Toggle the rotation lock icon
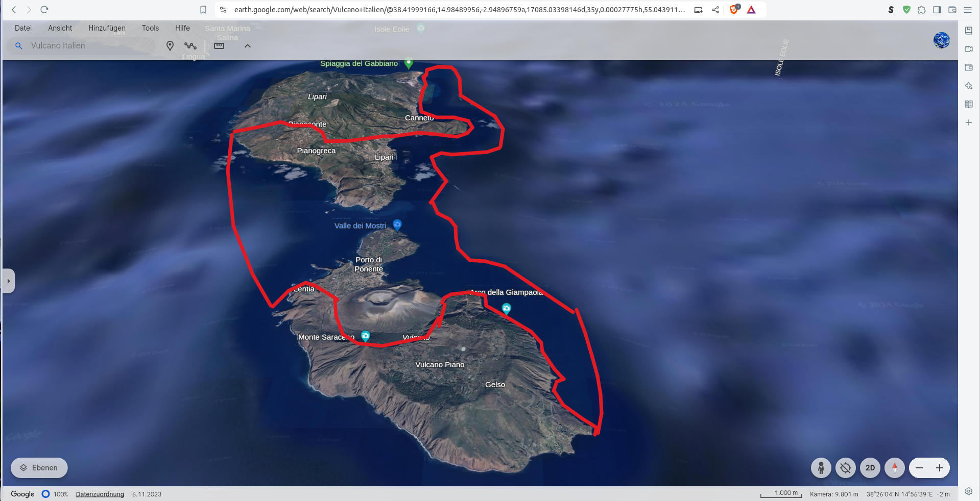The height and width of the screenshot is (501, 980). coord(846,468)
